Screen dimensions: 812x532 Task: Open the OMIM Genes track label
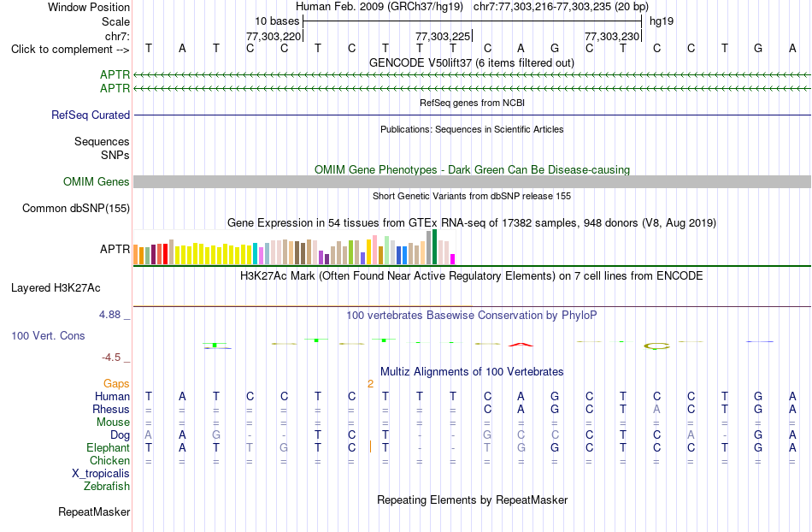coord(97,182)
